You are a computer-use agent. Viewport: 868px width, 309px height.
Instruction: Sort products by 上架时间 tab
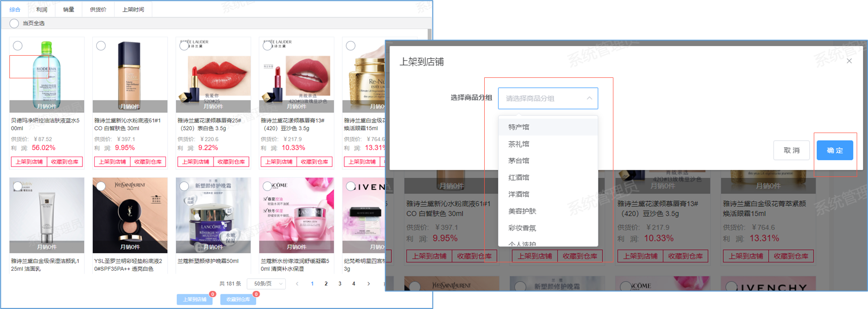(133, 9)
